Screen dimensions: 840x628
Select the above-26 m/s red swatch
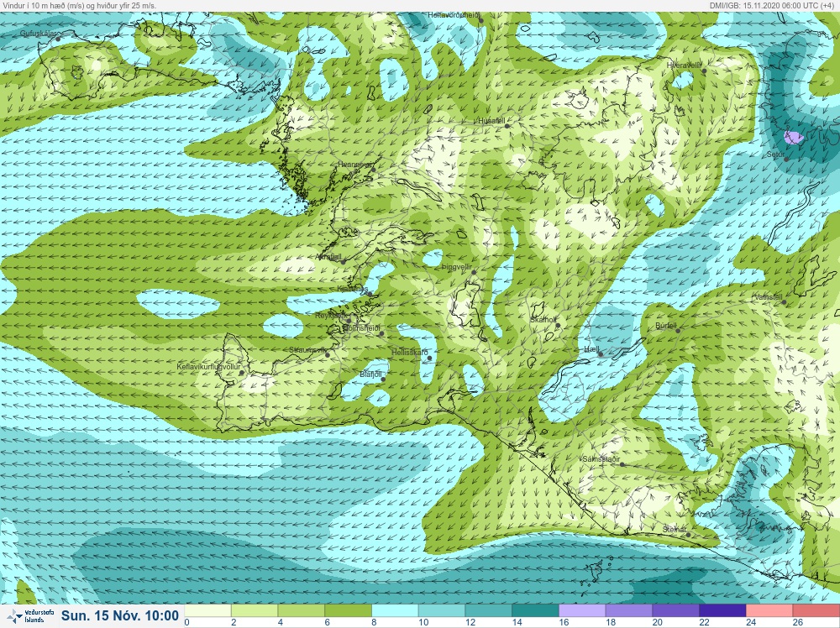pyautogui.click(x=816, y=611)
